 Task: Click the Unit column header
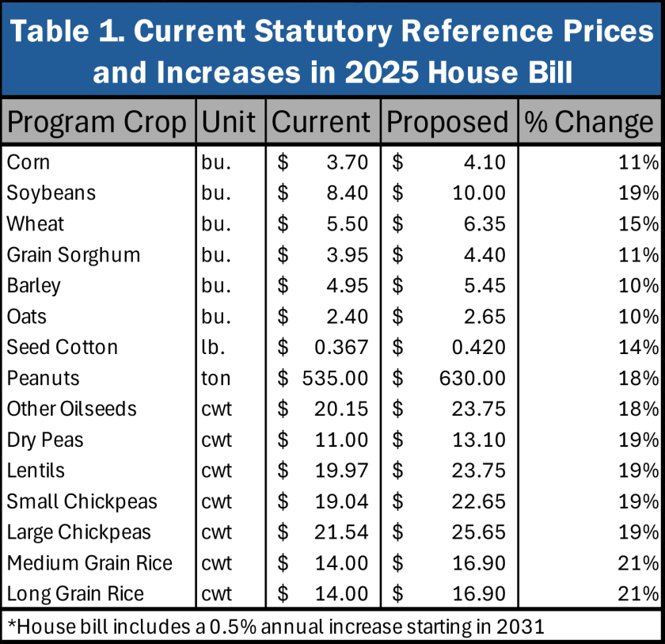pyautogui.click(x=229, y=122)
